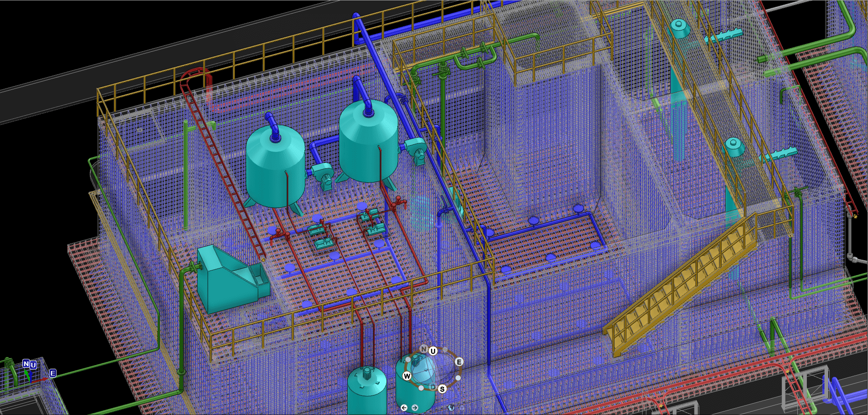
Task: Select the yellow staircase in the model
Action: coord(680,286)
